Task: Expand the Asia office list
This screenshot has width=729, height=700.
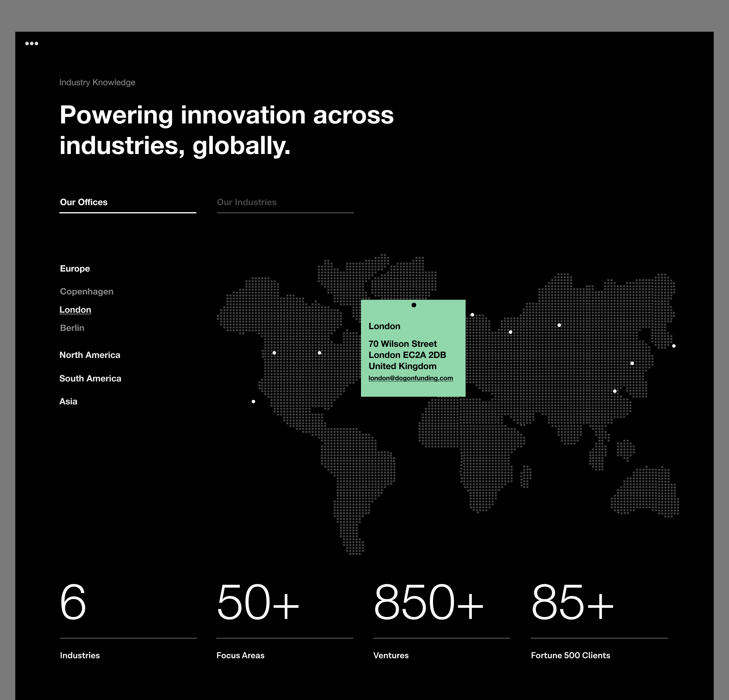Action: coord(68,401)
